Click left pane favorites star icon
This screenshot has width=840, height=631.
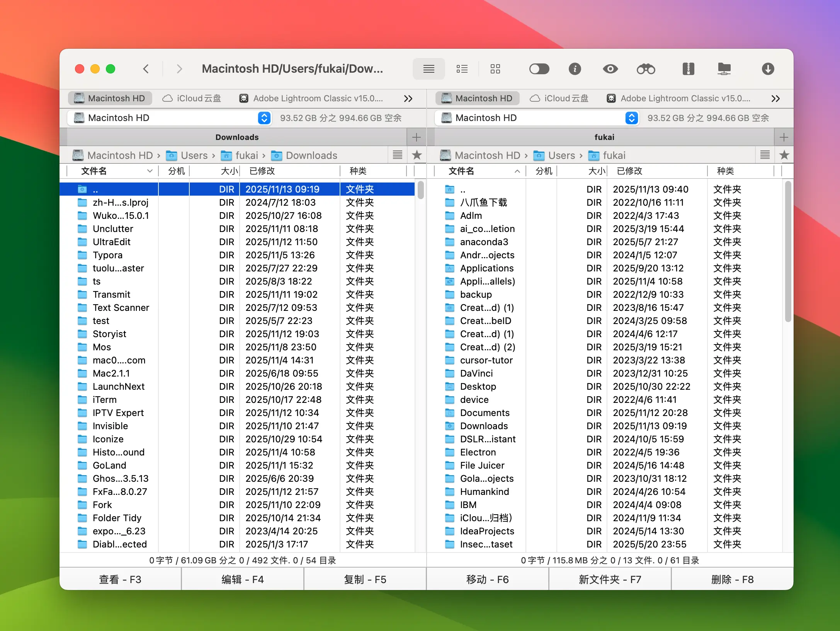(417, 155)
